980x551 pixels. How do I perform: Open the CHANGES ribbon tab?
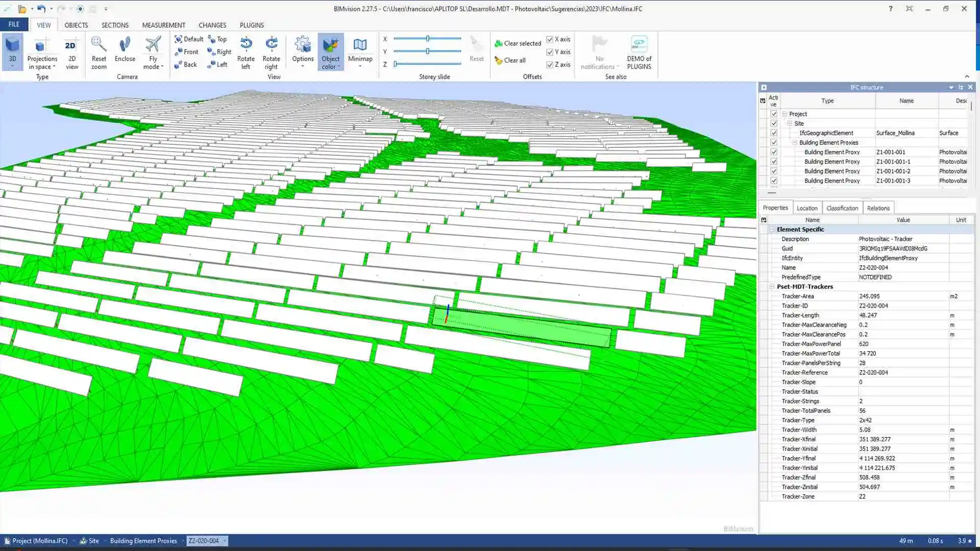[212, 25]
